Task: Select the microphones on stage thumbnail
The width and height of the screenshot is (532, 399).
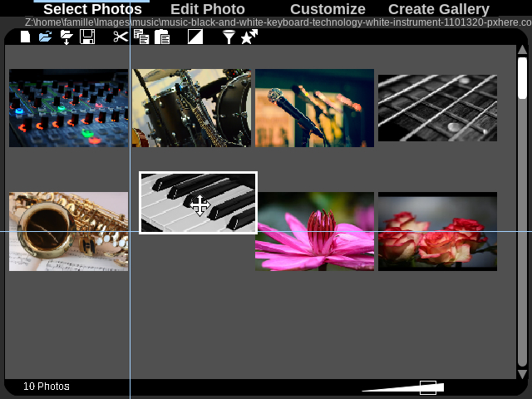Action: click(314, 108)
